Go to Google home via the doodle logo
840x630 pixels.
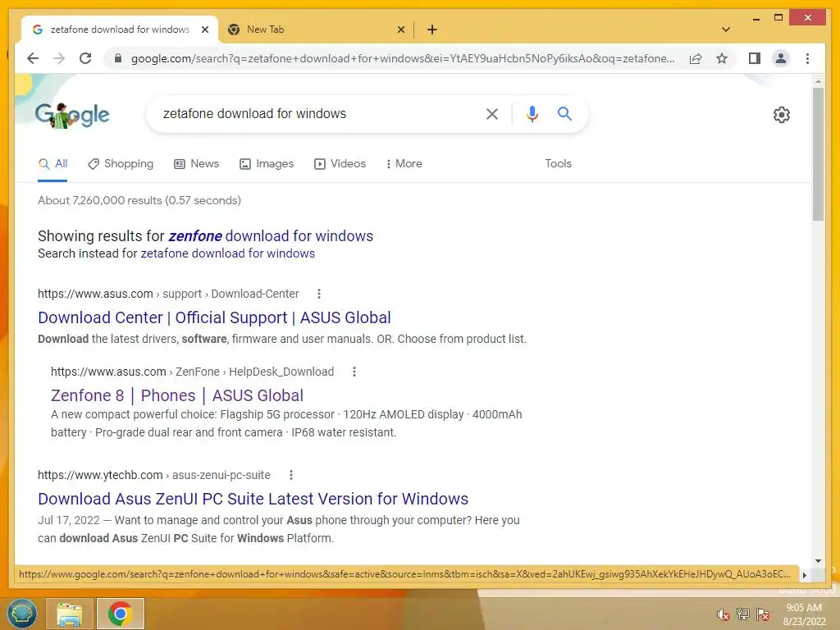[x=72, y=115]
